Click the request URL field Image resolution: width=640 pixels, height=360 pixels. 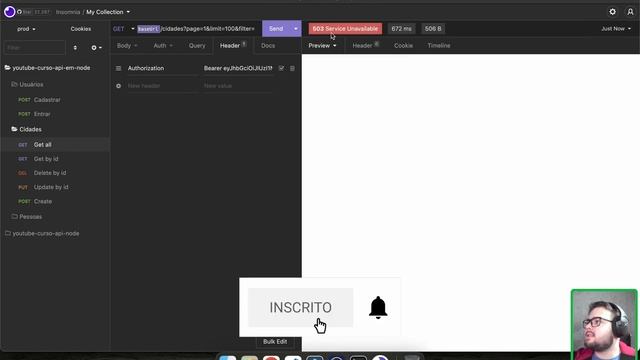tap(196, 29)
